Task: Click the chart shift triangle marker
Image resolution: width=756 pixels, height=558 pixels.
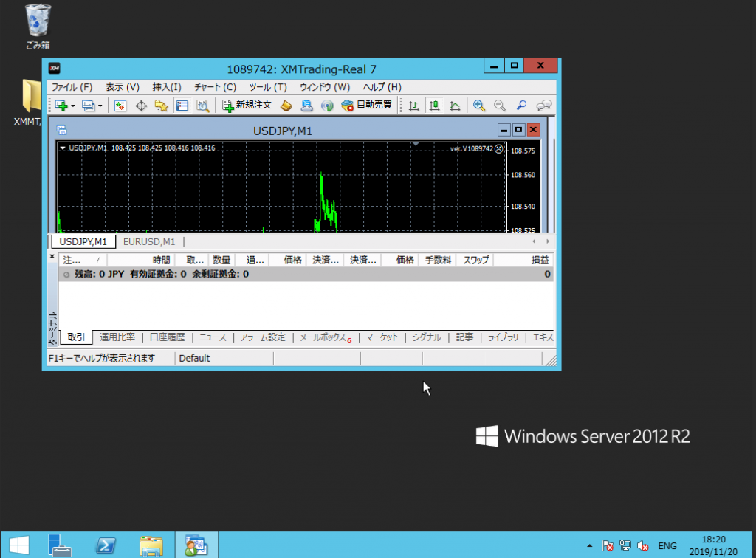Action: click(416, 144)
